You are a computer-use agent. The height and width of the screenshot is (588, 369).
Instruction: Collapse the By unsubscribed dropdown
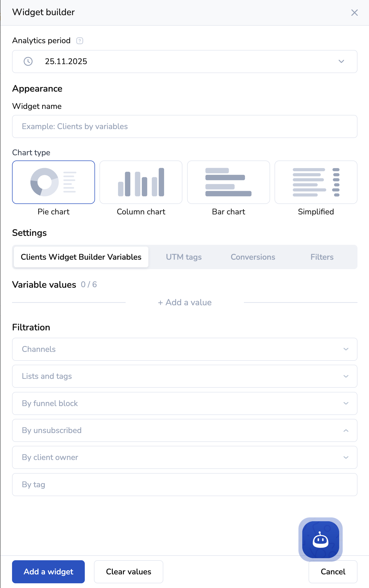coord(346,430)
